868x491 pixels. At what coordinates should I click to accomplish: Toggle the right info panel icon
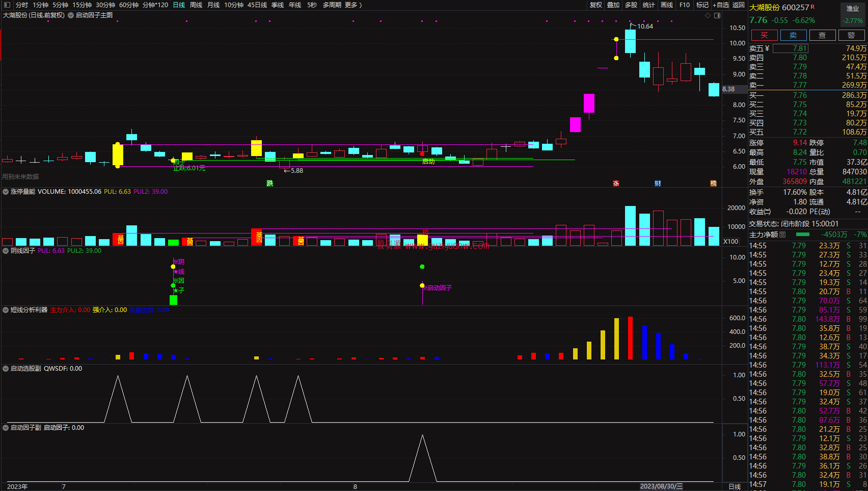(x=717, y=16)
